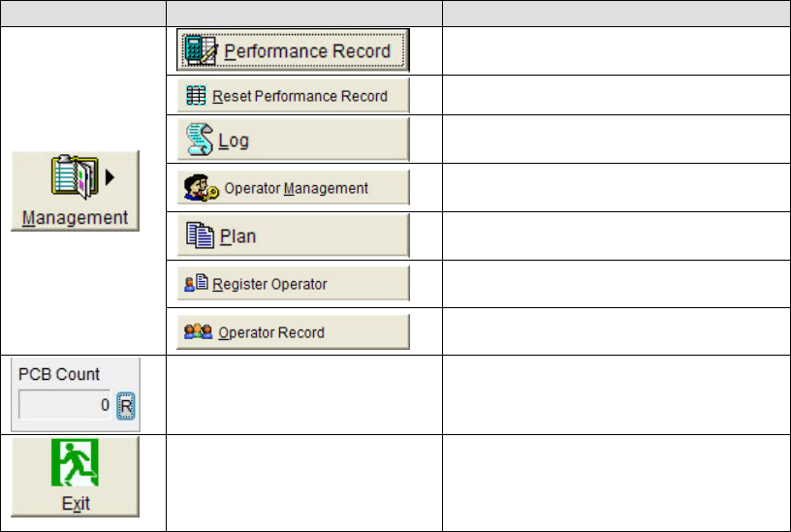Image resolution: width=791 pixels, height=532 pixels.
Task: Choose the Operator Management text label
Action: [296, 188]
